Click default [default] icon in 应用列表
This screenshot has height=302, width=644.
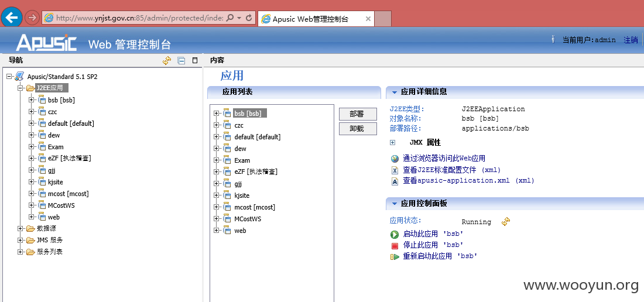(x=228, y=136)
